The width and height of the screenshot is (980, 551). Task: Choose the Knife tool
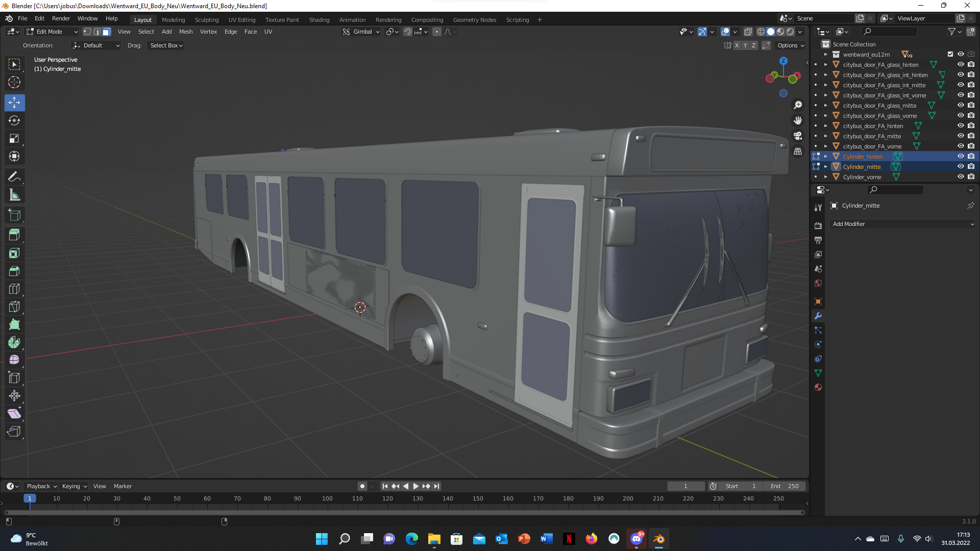(x=14, y=307)
